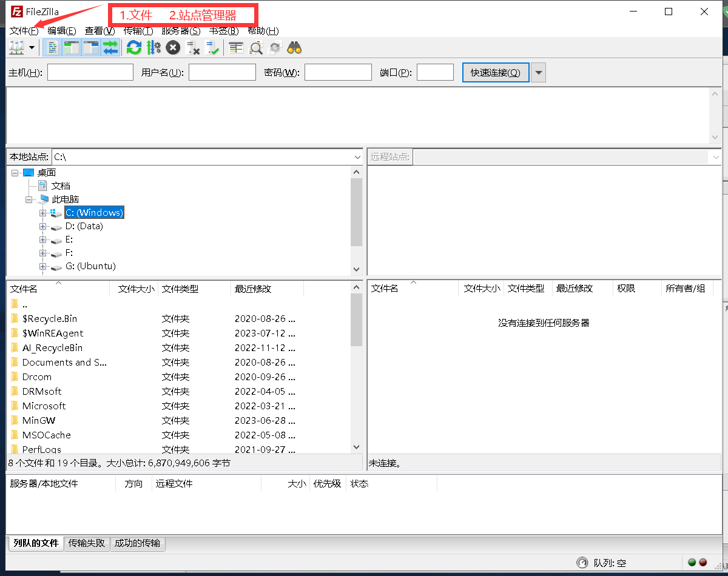Click the MinGW folder icon
The width and height of the screenshot is (728, 576).
[x=15, y=420]
